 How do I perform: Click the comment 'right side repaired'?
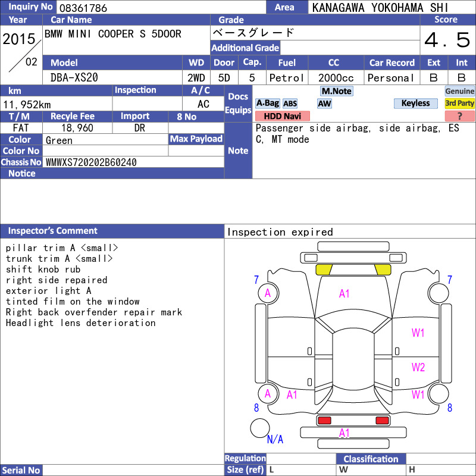point(57,280)
